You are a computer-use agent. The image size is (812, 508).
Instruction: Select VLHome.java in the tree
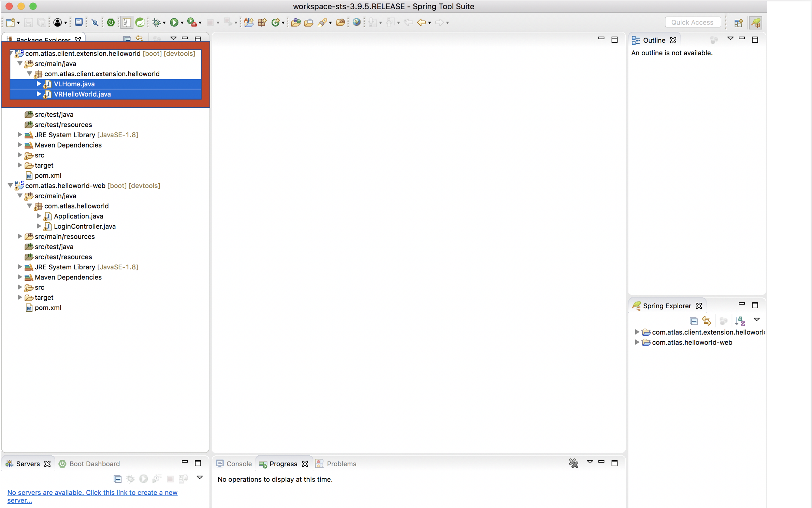[x=74, y=84]
